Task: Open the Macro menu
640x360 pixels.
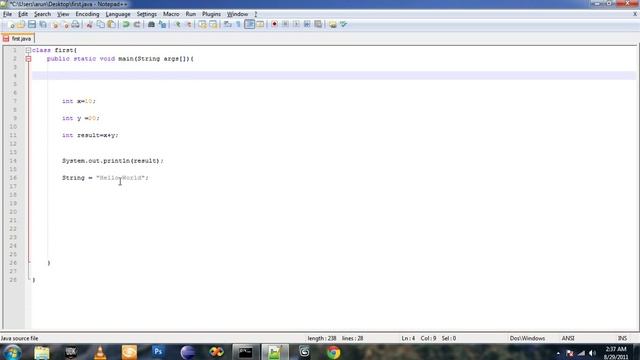Action: tap(171, 14)
